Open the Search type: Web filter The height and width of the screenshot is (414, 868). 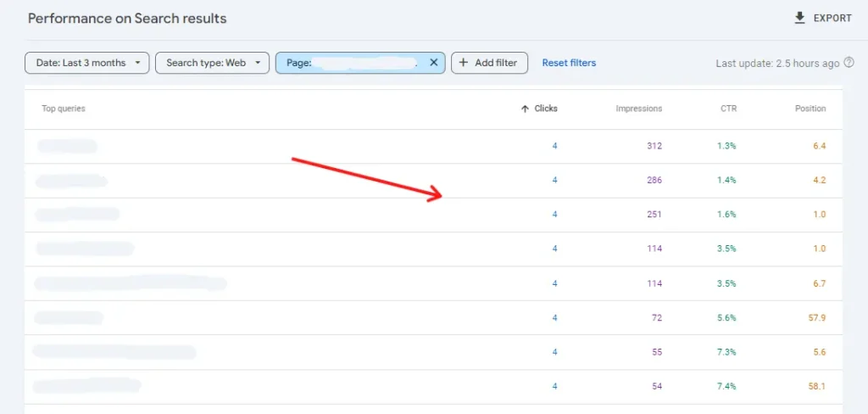point(212,63)
